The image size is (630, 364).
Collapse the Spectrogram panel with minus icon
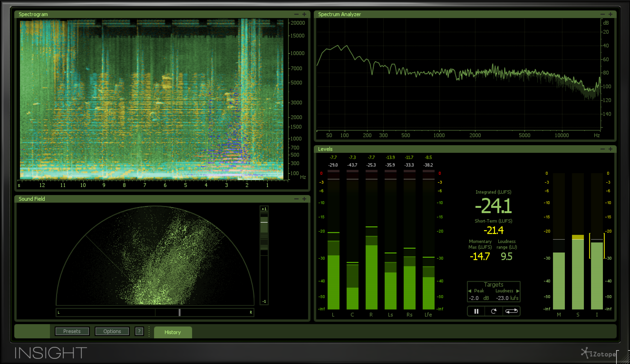tap(296, 14)
